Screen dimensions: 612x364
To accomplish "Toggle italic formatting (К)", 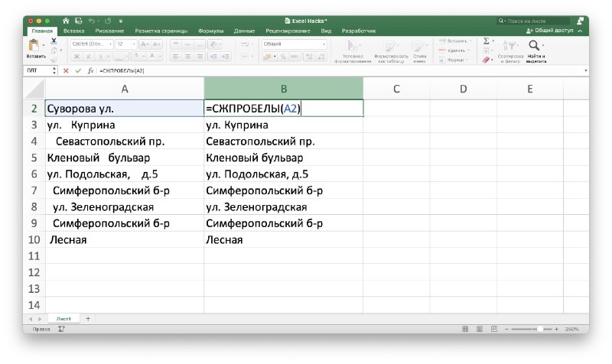I will coord(88,57).
